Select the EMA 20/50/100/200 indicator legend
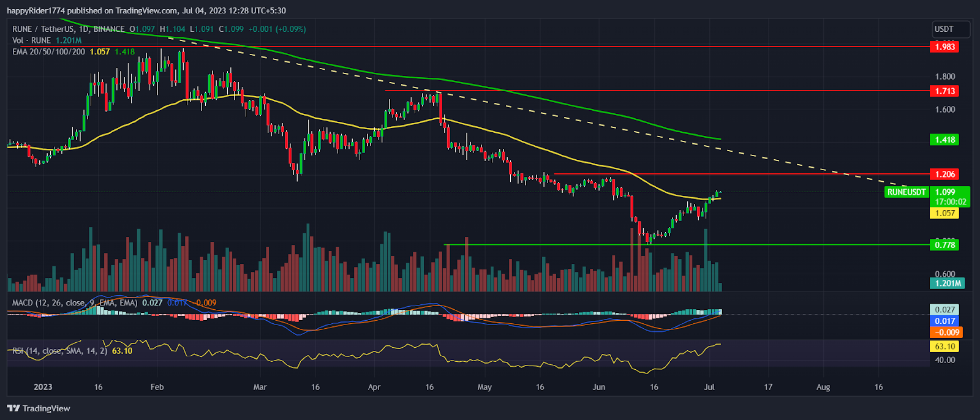980x420 pixels. coord(73,52)
